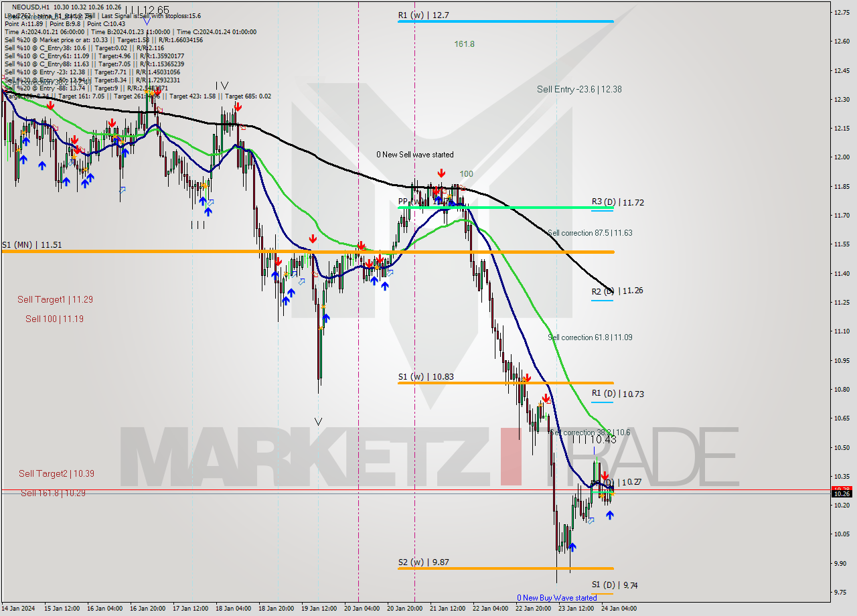Viewport: 857px width, 616px height.
Task: Click the 'Time A:2024.01.21 06:00:00' line
Action: pos(44,31)
